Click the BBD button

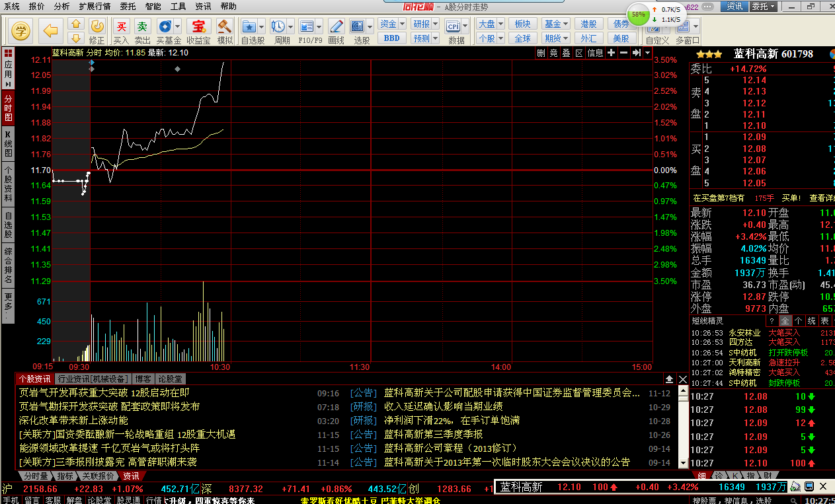coord(391,38)
